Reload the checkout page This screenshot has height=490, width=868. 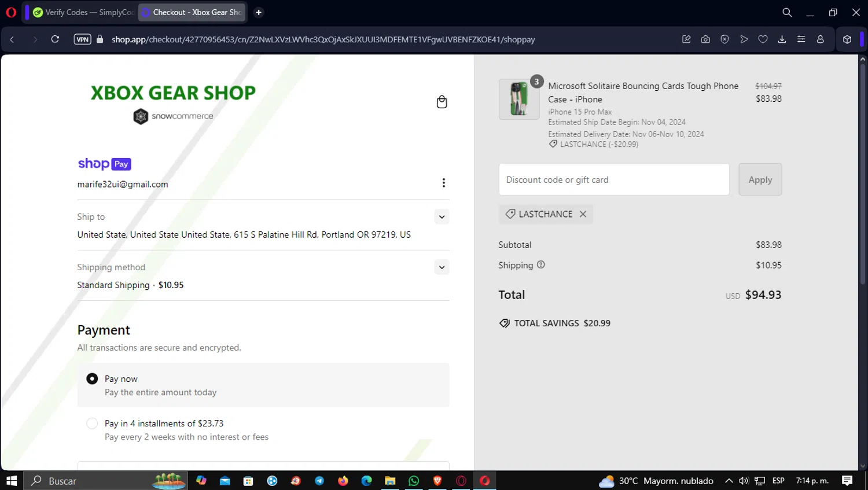tap(55, 39)
